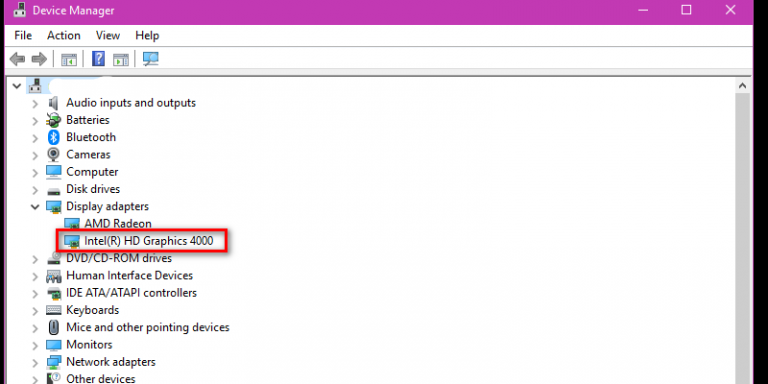Open the Action menu

coord(64,36)
